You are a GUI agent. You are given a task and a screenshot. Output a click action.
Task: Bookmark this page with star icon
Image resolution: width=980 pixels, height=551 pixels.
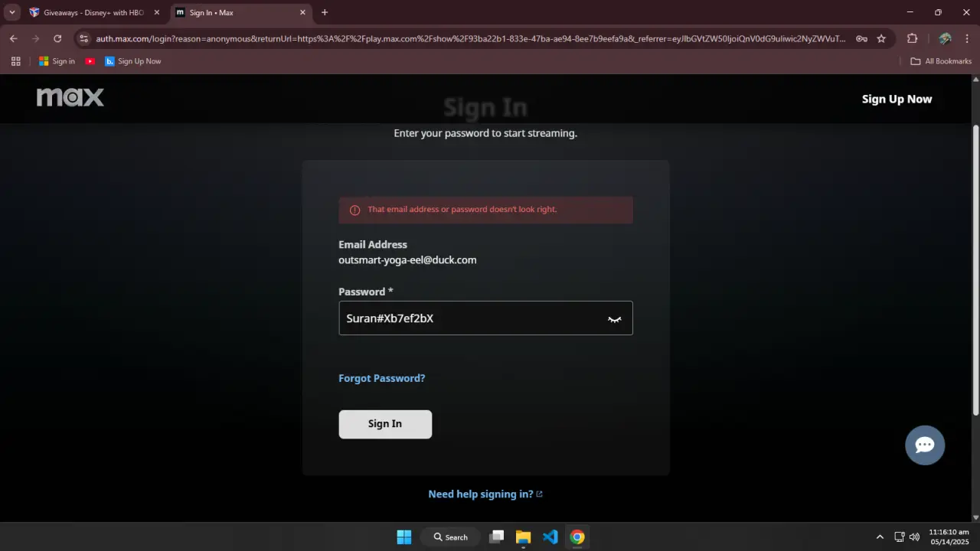tap(881, 38)
